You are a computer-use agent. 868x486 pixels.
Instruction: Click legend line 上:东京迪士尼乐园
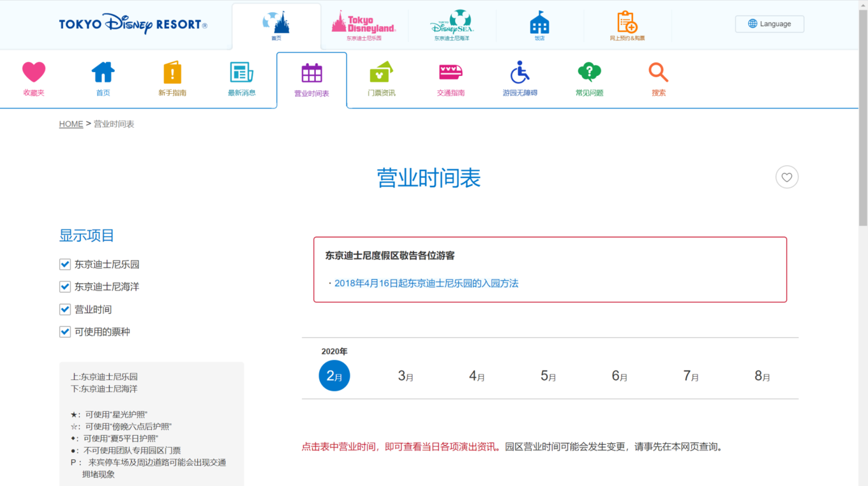(104, 377)
